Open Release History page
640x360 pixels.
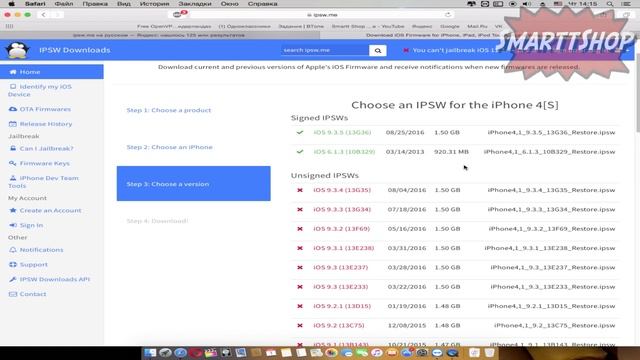coord(40,124)
